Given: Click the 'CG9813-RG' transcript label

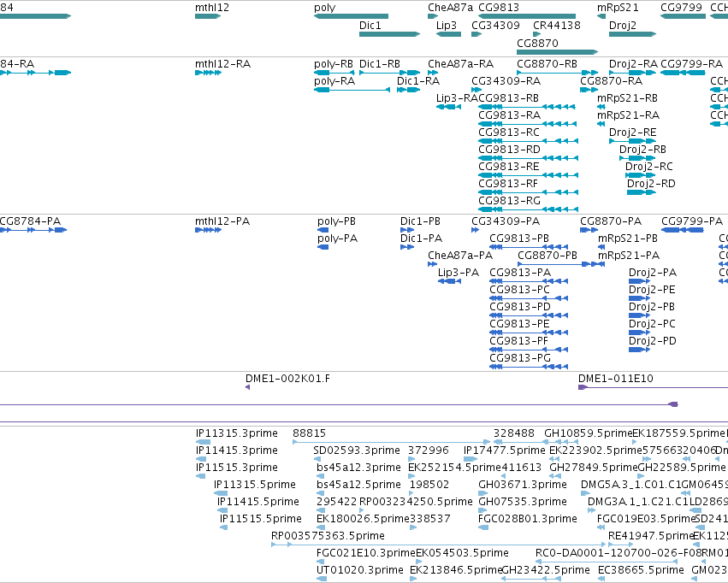Looking at the screenshot, I should point(509,201).
